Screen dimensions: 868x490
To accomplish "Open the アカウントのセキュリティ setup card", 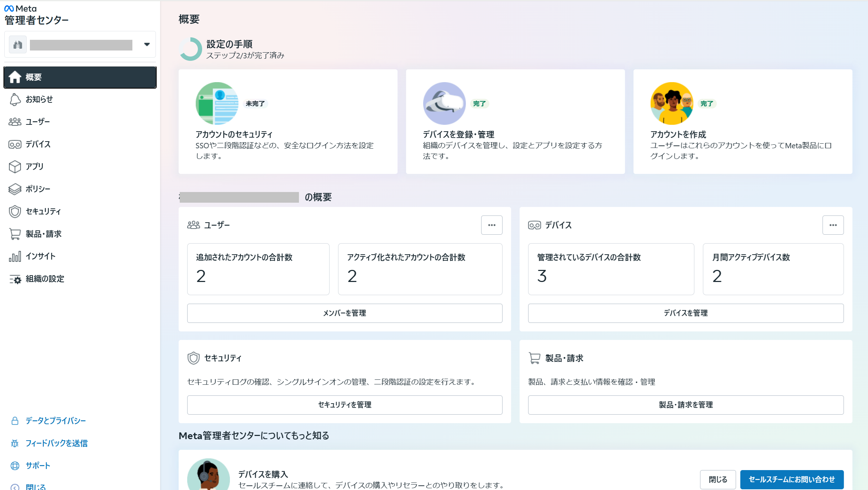I will 288,122.
